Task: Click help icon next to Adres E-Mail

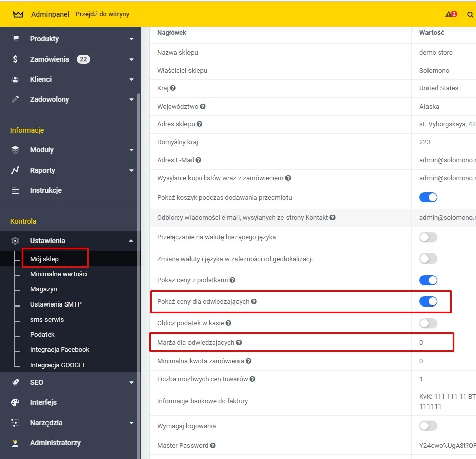Action: [x=198, y=160]
